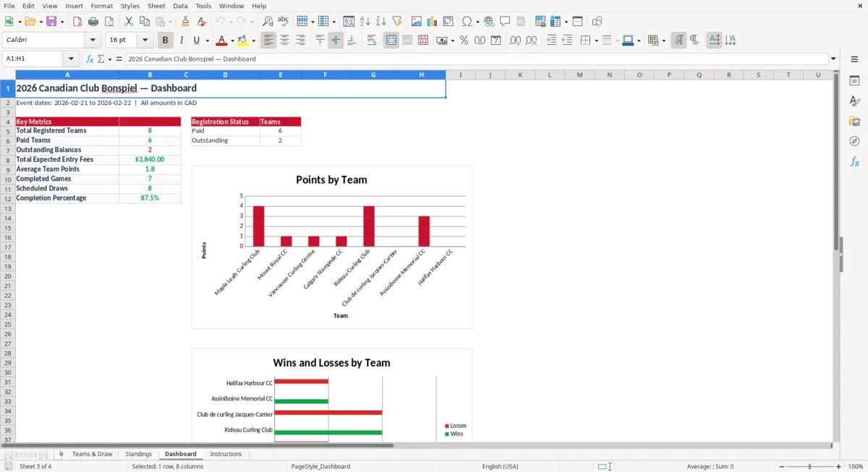868x472 pixels.
Task: Click the Copy icon
Action: point(145,21)
